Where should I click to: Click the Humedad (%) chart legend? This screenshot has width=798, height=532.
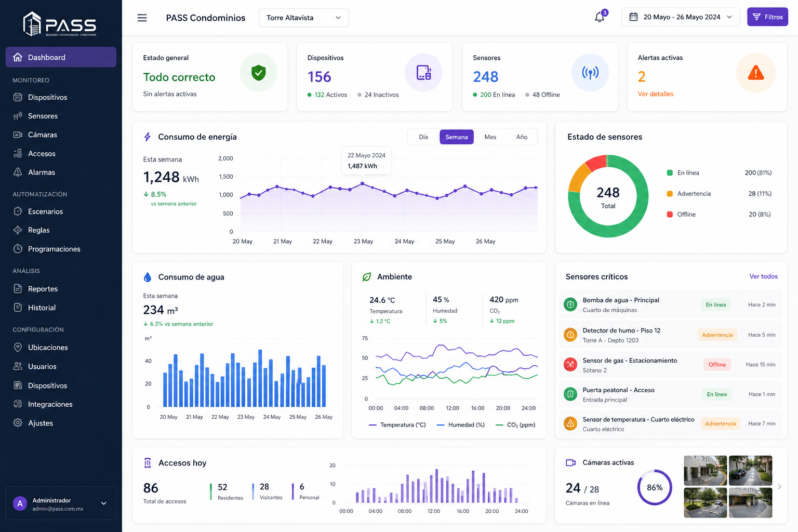coord(461,425)
